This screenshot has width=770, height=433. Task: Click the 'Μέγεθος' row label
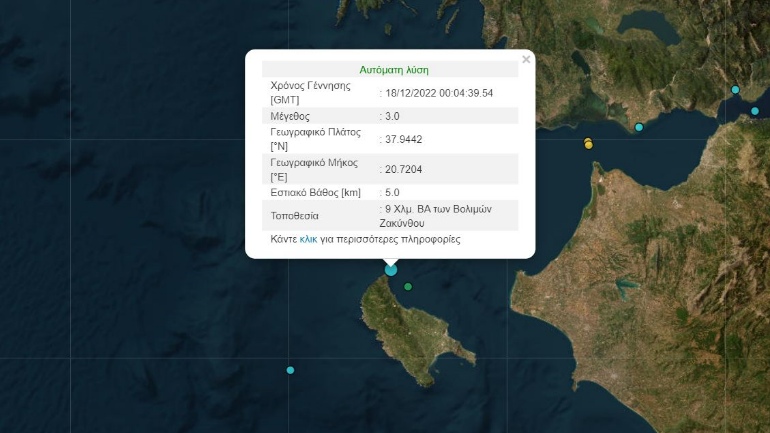(293, 116)
